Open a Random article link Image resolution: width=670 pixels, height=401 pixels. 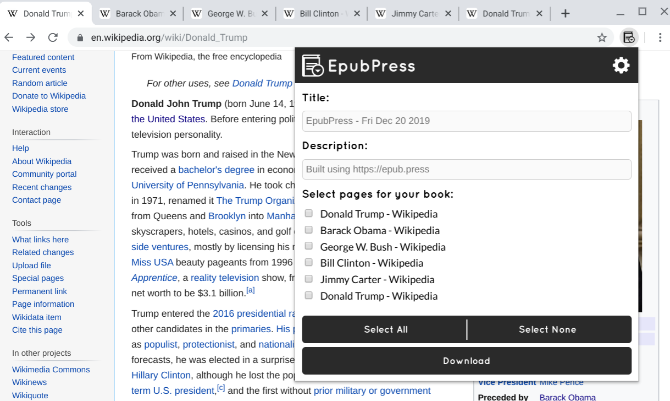click(39, 83)
